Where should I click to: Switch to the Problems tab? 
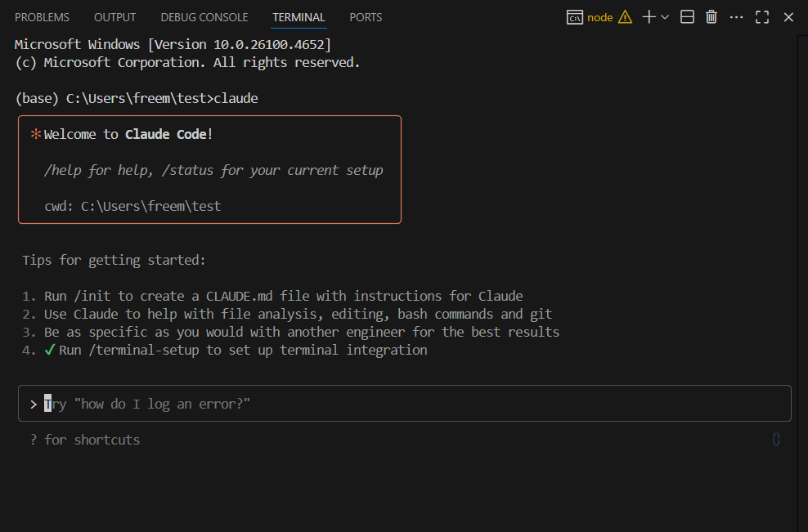pos(42,17)
